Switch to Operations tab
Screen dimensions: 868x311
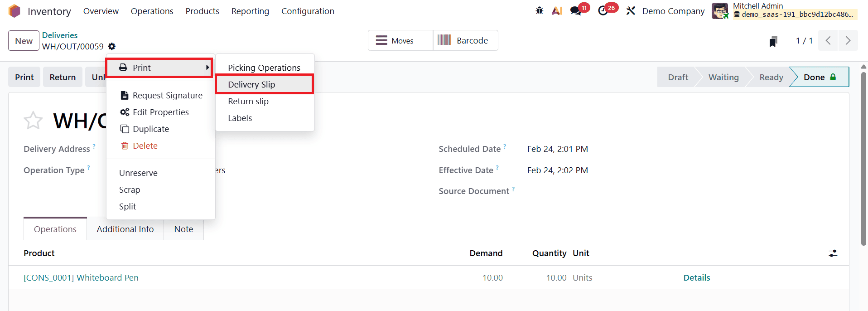[55, 229]
